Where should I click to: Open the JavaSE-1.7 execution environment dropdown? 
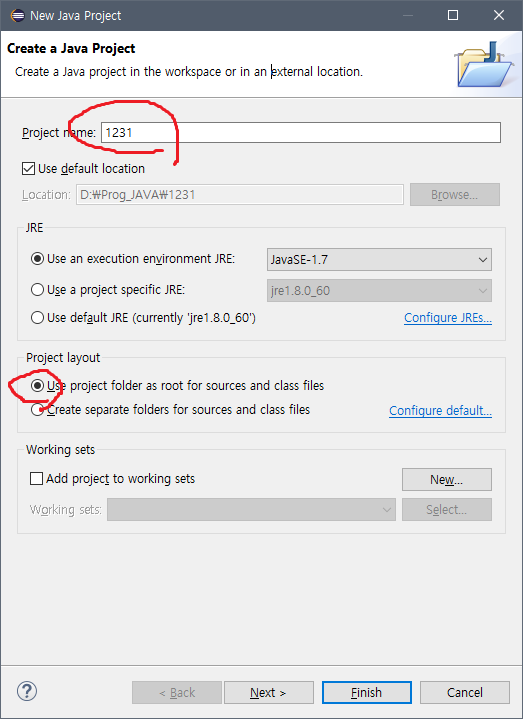pyautogui.click(x=379, y=260)
